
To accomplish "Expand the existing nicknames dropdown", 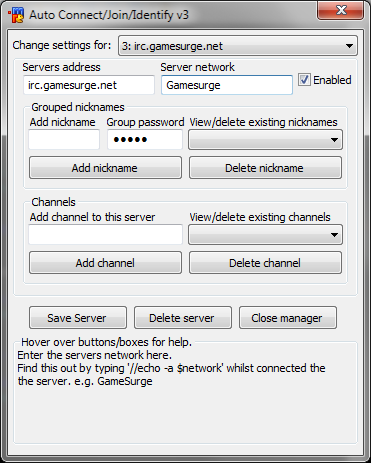I will pos(265,140).
